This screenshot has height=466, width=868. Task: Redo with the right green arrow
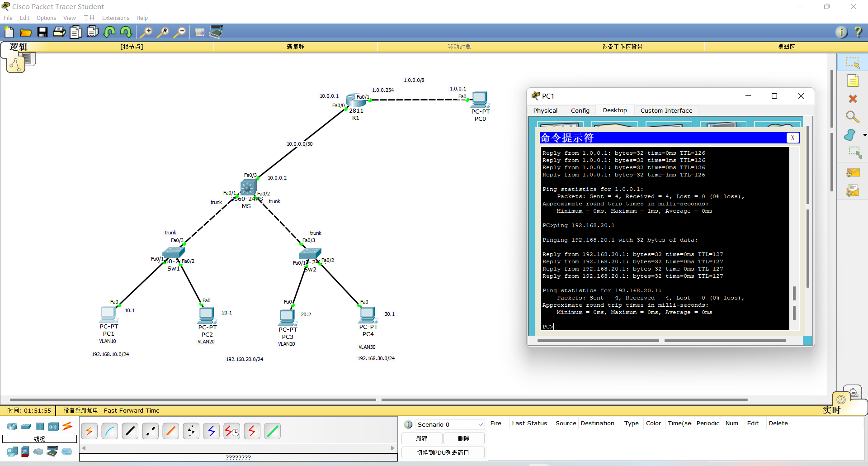pos(126,32)
